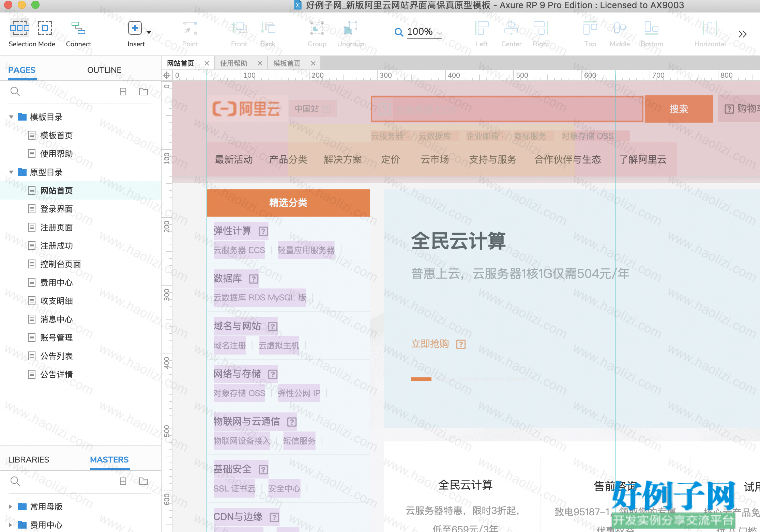Bring widget to Front
The width and height of the screenshot is (760, 532).
click(239, 28)
